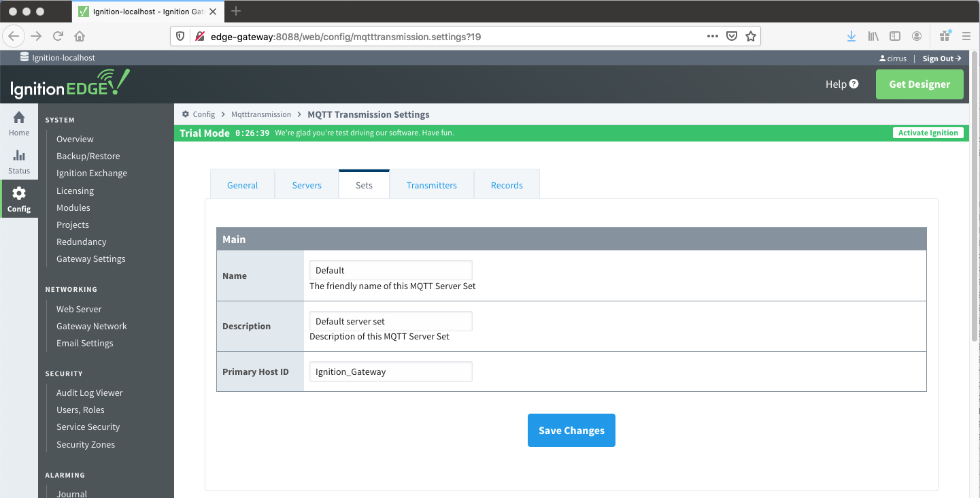Click the Get Designer button
This screenshot has height=498, width=980.
point(919,84)
